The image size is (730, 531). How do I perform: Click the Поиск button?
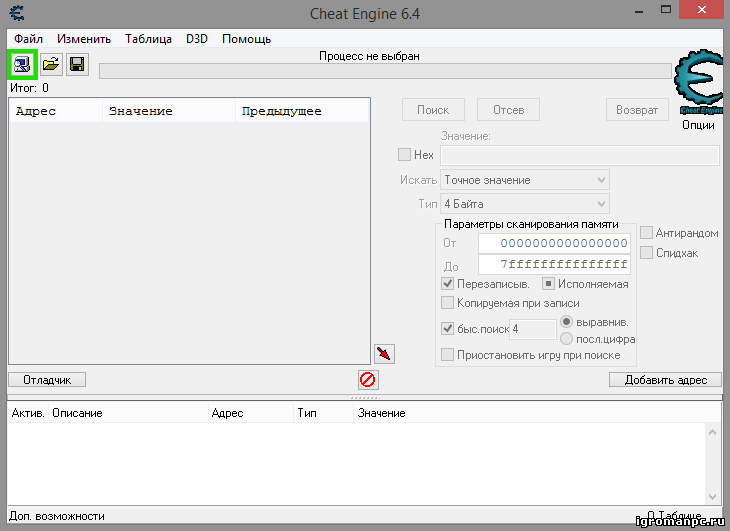433,110
